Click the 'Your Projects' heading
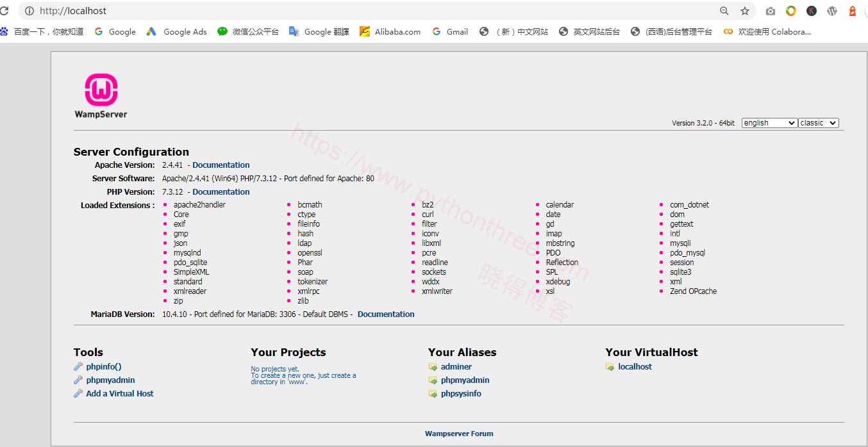The height and width of the screenshot is (447, 868). (x=288, y=352)
